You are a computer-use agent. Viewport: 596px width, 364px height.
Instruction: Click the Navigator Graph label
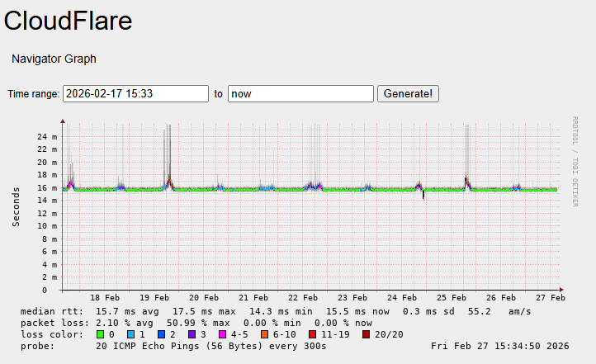[x=54, y=59]
